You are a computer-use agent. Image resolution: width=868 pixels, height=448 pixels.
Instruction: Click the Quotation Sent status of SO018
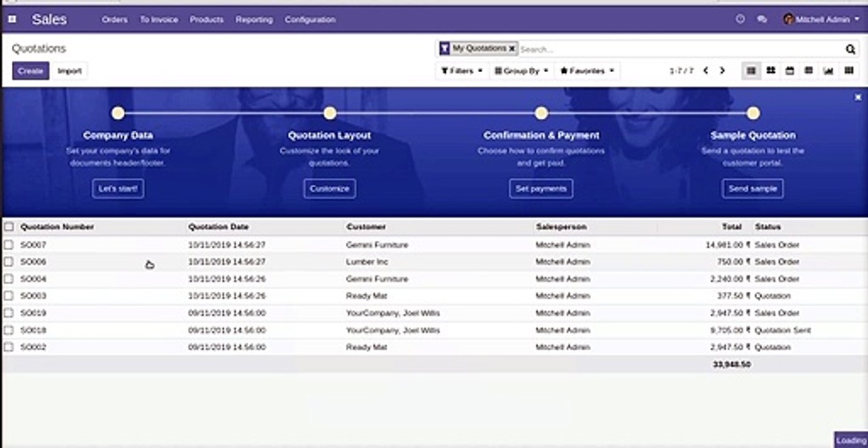coord(782,330)
